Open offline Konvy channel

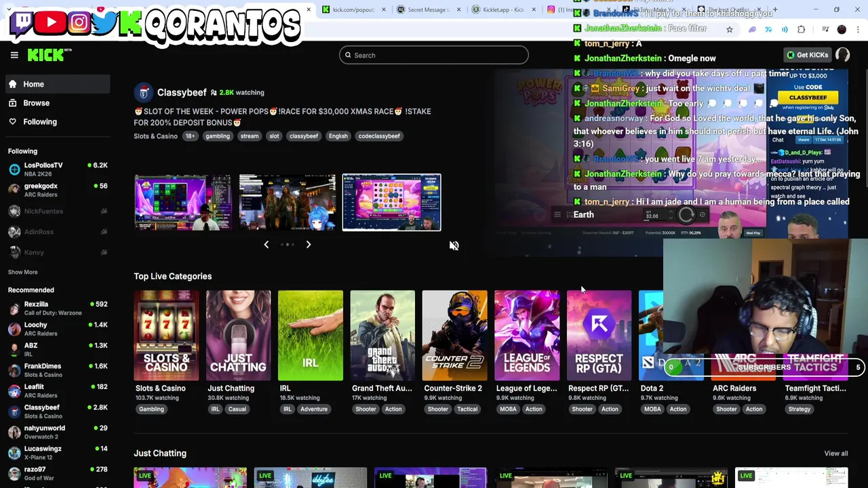57,252
